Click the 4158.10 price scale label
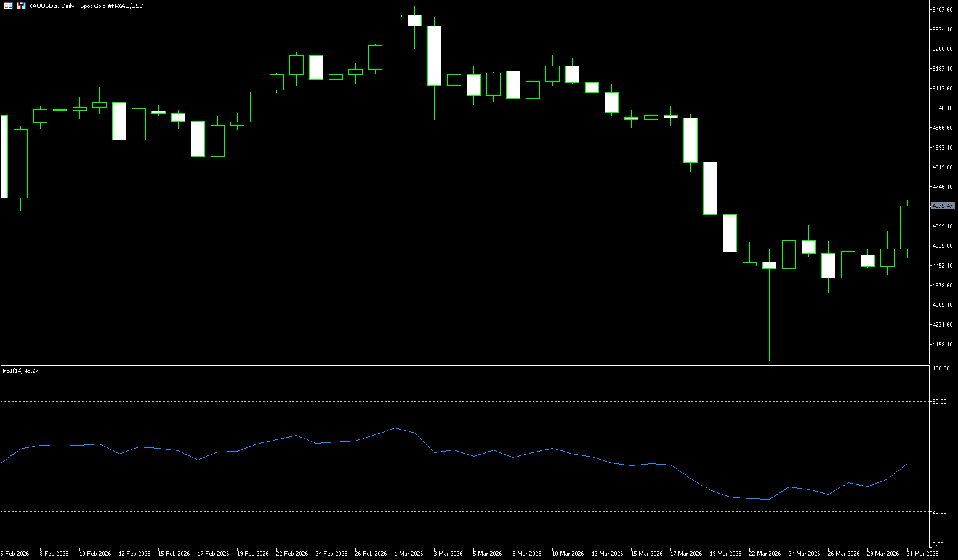The image size is (958, 560). pyautogui.click(x=943, y=345)
